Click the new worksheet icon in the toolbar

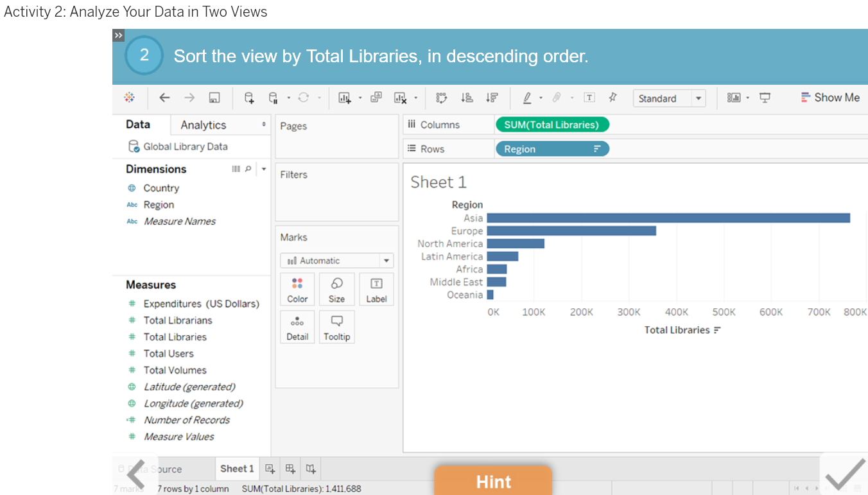345,97
